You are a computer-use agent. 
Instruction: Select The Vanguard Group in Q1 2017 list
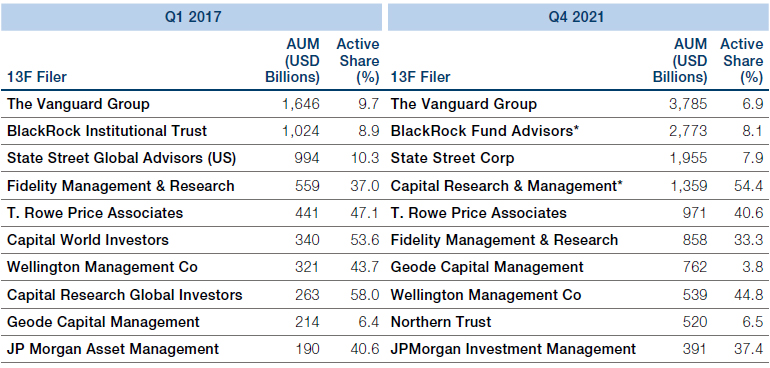[78, 104]
